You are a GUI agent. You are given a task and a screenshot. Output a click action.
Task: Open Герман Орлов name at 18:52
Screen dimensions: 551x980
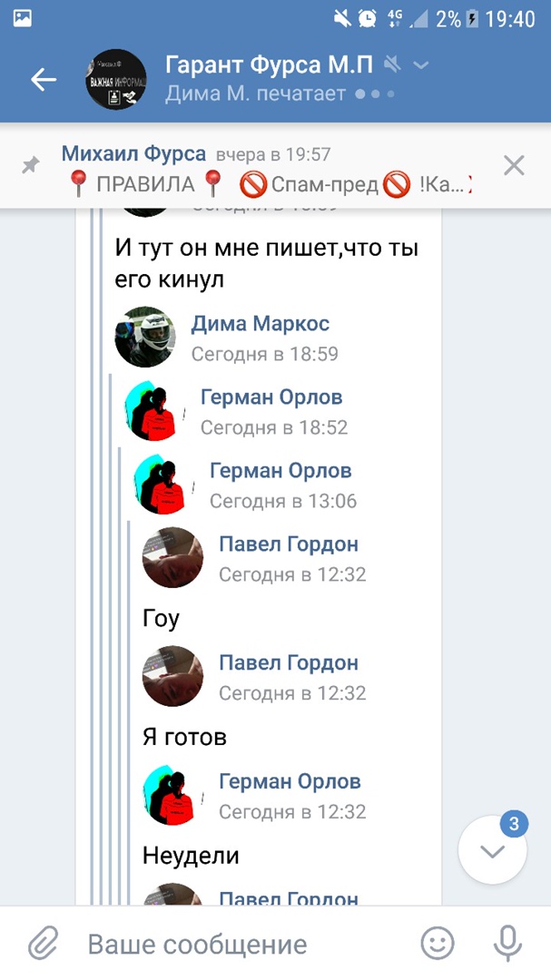click(x=271, y=397)
